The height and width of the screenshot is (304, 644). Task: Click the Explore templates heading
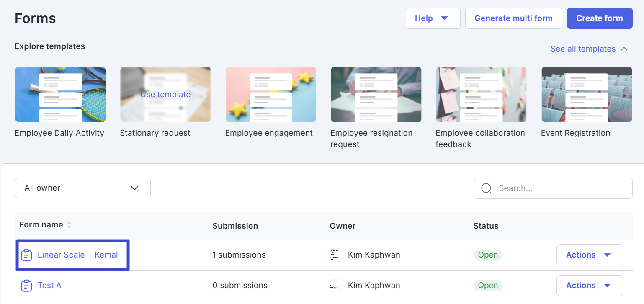(x=50, y=46)
